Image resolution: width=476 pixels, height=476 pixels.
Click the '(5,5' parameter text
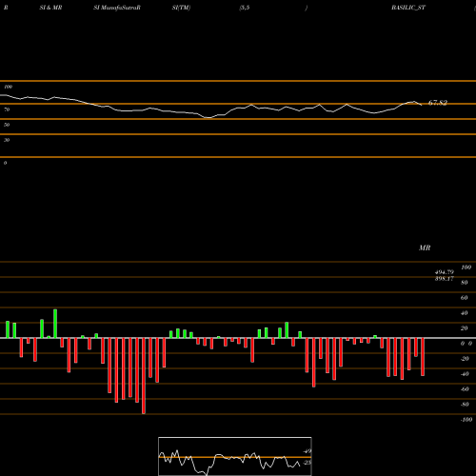[245, 8]
